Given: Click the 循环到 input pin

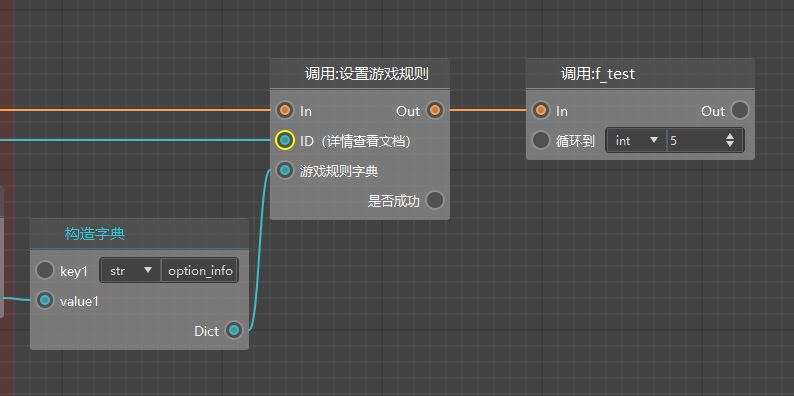Looking at the screenshot, I should (x=541, y=140).
